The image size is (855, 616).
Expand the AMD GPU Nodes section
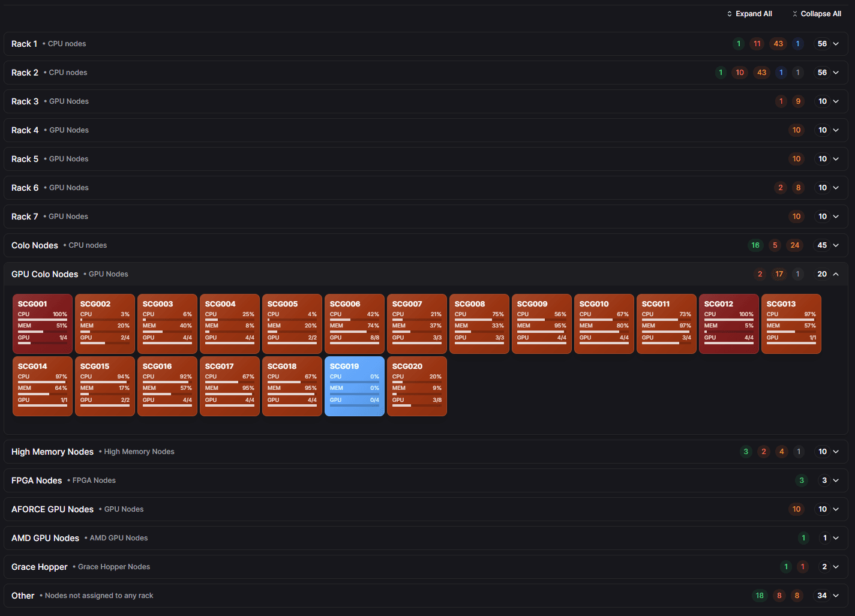point(836,538)
